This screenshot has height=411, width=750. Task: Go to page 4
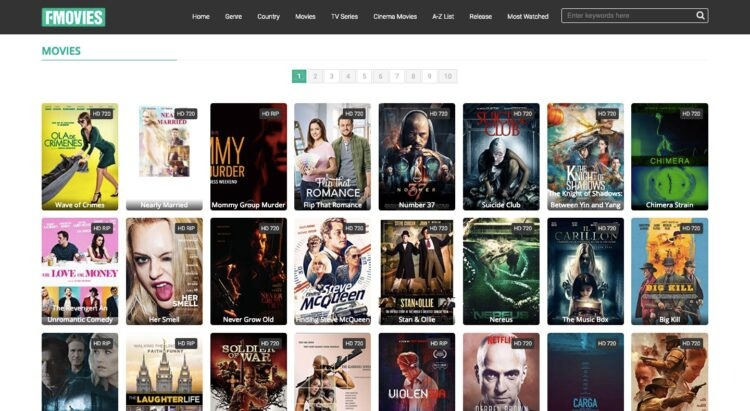point(348,76)
